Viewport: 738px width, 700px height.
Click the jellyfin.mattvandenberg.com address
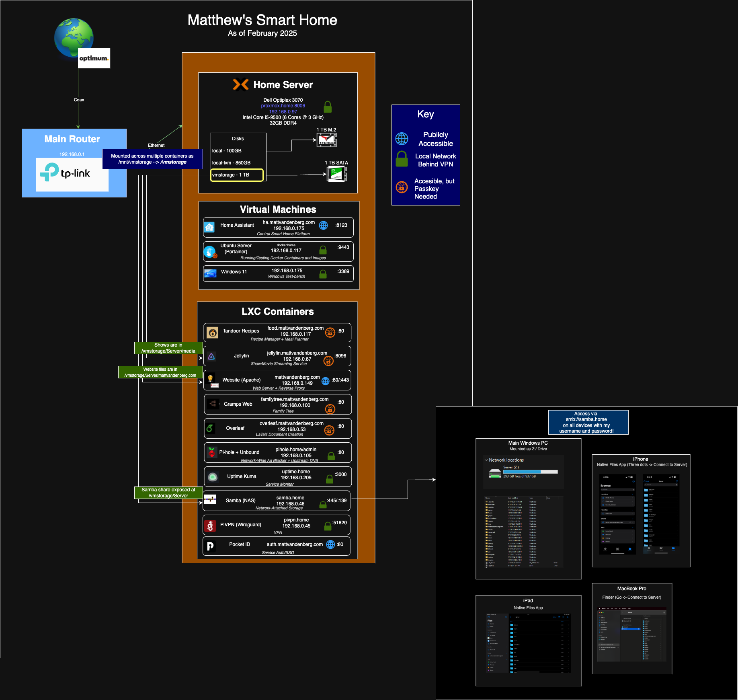(297, 353)
